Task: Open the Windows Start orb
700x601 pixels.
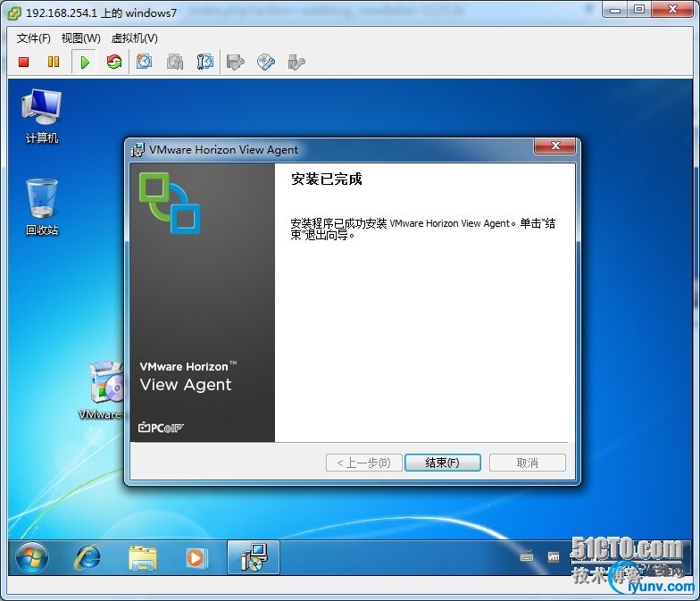Action: coord(32,557)
